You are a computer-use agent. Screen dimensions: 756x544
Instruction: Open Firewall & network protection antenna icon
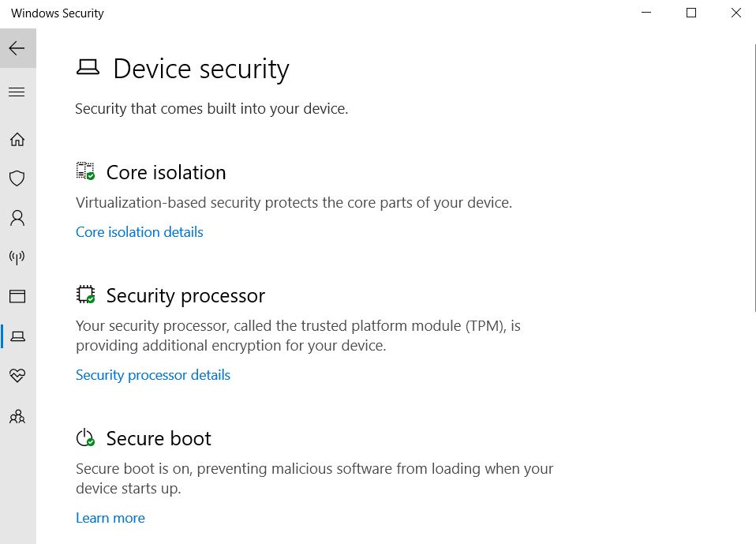17,257
